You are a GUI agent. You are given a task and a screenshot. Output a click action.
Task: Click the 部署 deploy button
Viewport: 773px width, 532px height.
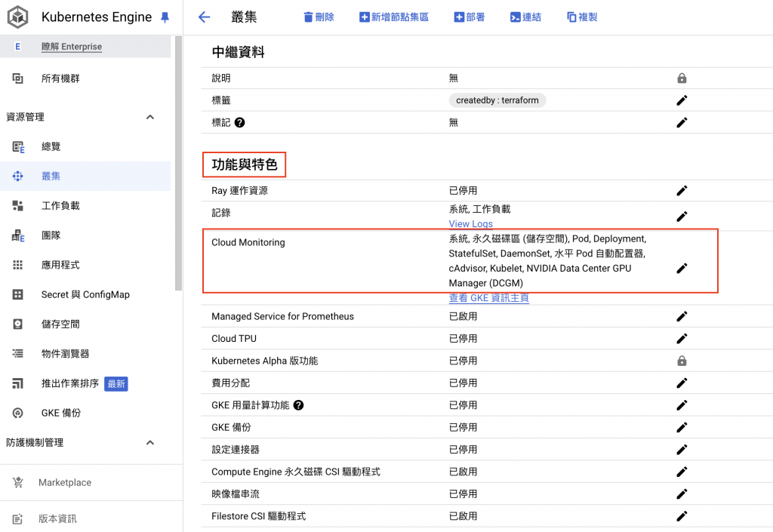[470, 17]
